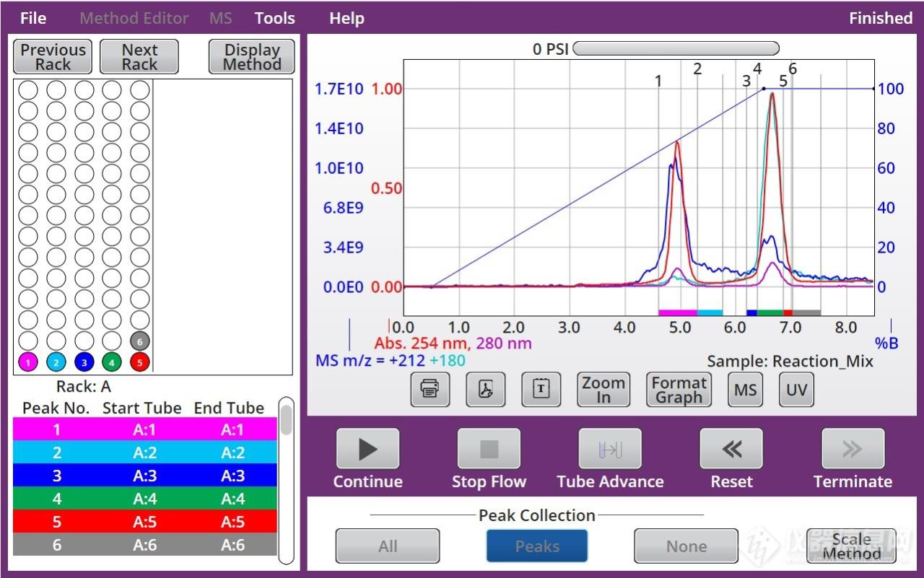This screenshot has width=924, height=578.
Task: Toggle the UV trace display
Action: [796, 390]
